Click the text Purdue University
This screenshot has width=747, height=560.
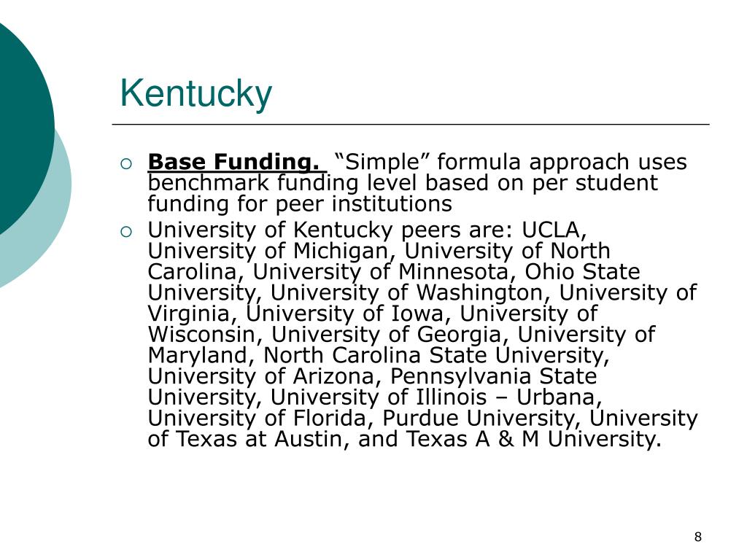[479, 419]
